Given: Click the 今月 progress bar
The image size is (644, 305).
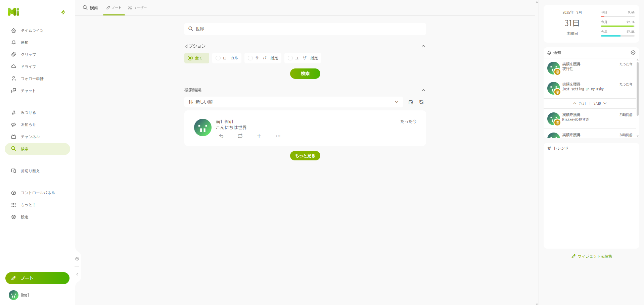Looking at the screenshot, I should click(x=617, y=26).
